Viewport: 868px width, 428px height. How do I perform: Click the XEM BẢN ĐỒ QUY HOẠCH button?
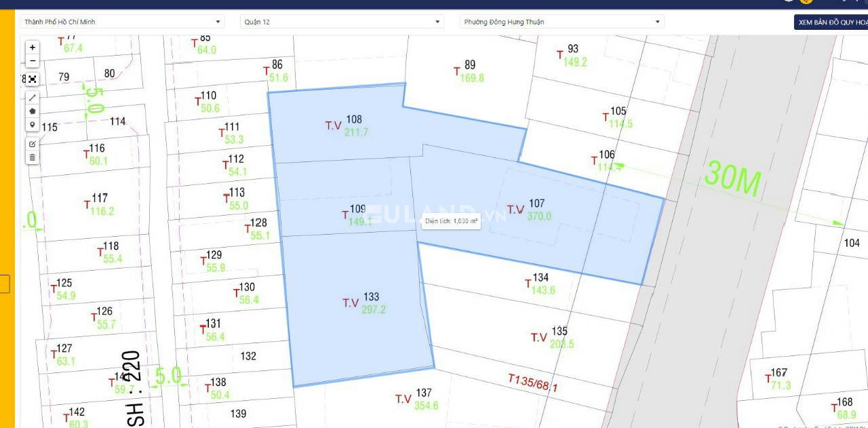coord(831,22)
